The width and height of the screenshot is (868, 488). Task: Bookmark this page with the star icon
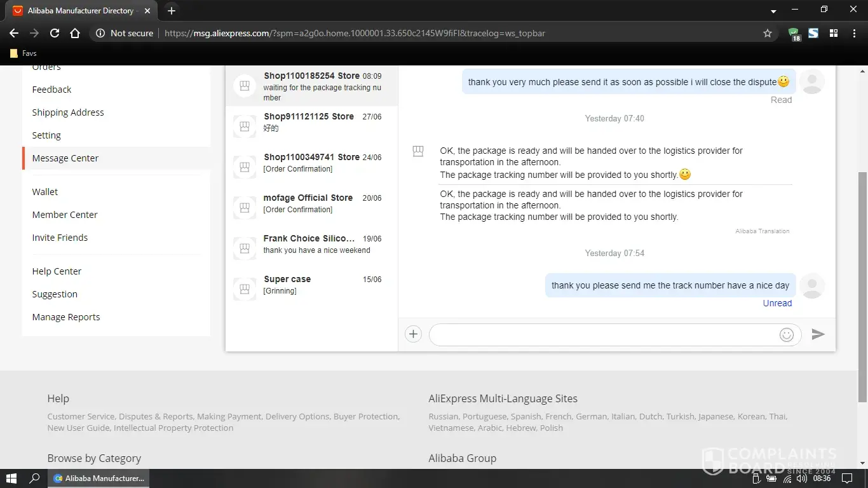[x=767, y=33]
